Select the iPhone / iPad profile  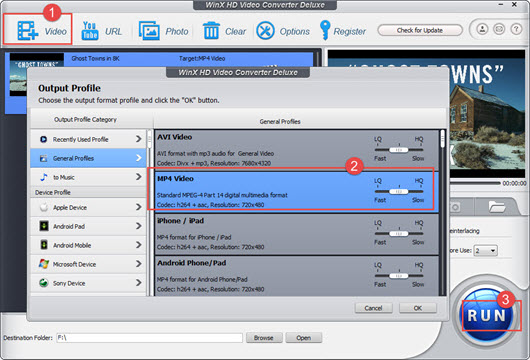(296, 234)
